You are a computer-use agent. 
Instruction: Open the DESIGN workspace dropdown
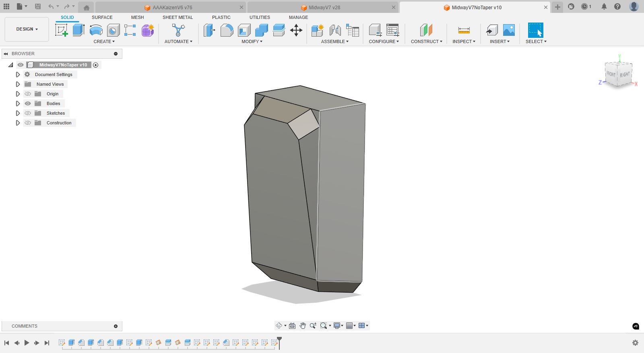click(27, 29)
